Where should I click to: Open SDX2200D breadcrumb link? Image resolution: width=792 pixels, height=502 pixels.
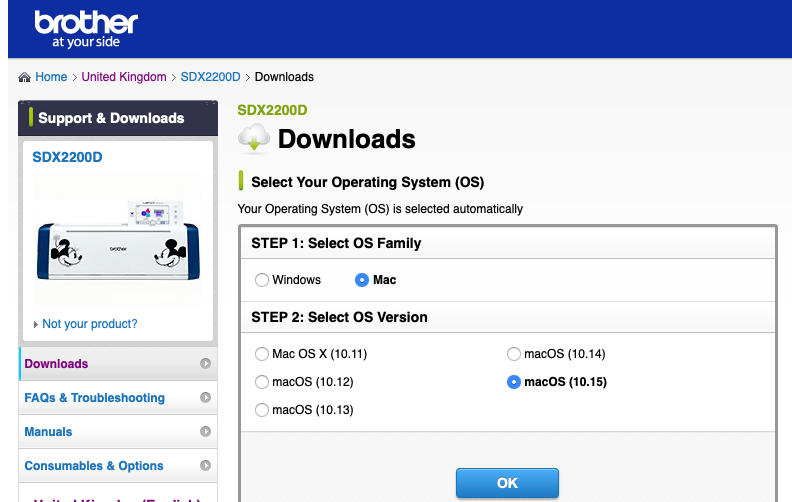211,77
